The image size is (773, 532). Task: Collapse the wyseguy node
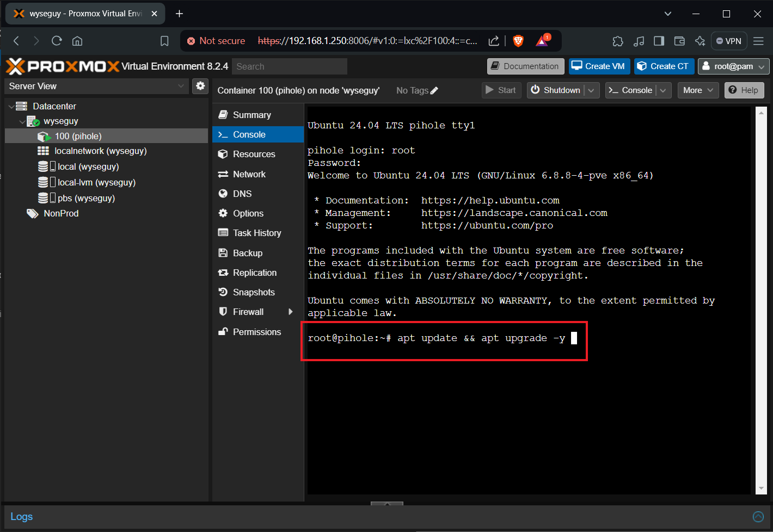22,121
